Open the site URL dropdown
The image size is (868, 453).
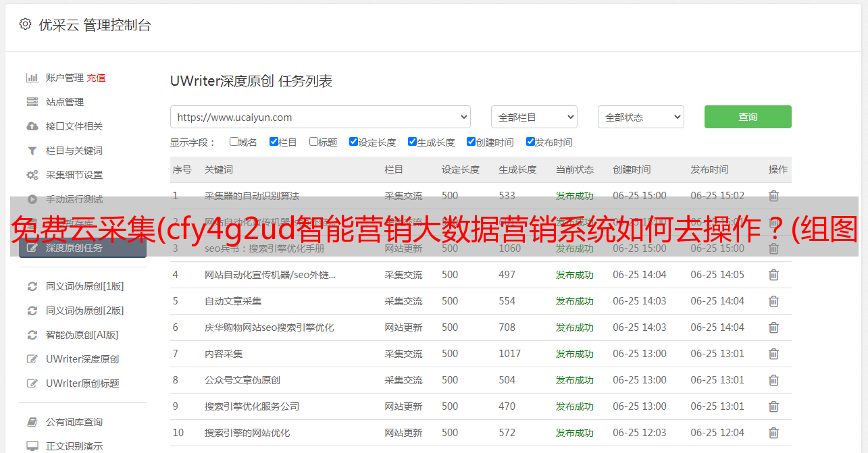(320, 117)
